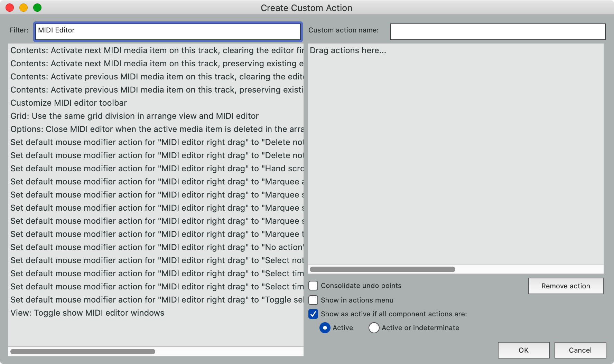Click the custom actions pane horizontal scrollbar
Image resolution: width=614 pixels, height=364 pixels.
pos(382,269)
